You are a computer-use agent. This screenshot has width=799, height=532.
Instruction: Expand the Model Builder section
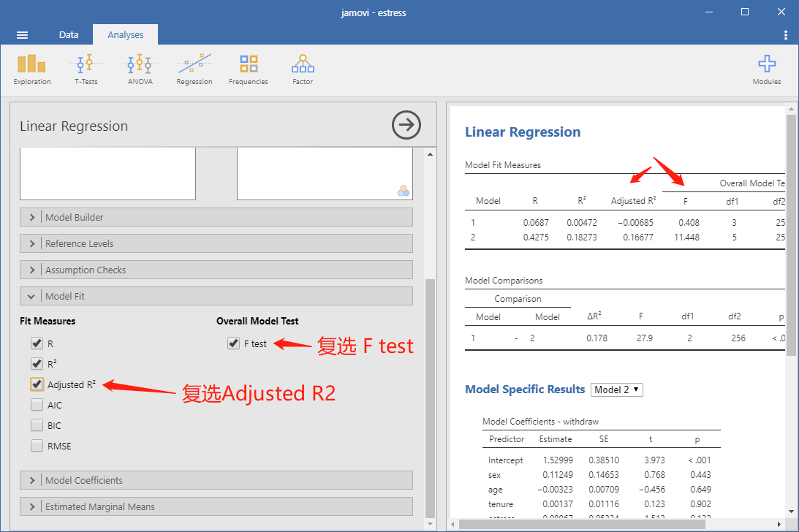(x=216, y=217)
